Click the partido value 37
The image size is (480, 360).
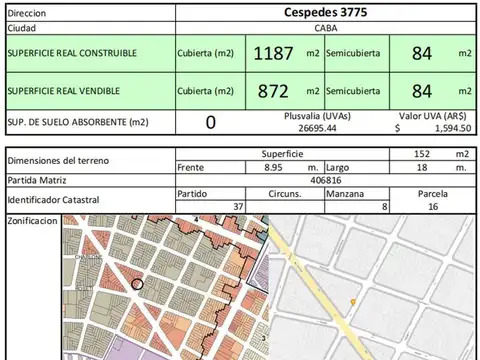click(x=238, y=207)
